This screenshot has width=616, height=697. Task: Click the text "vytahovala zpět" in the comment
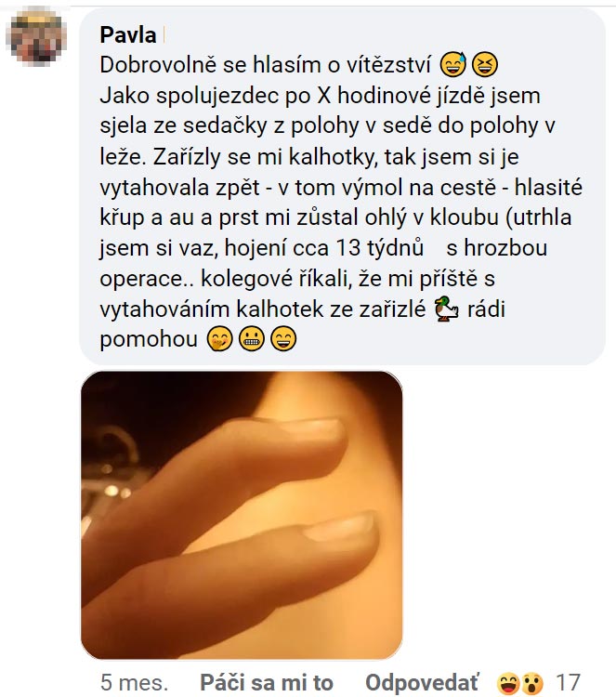(x=179, y=187)
